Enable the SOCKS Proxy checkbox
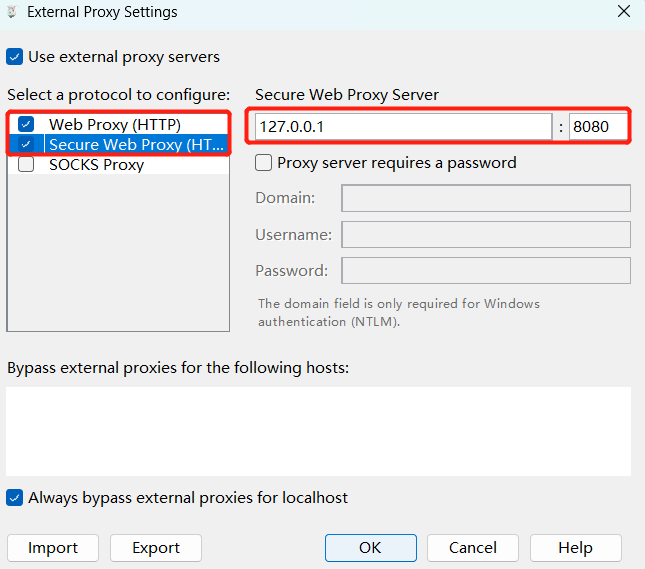This screenshot has width=645, height=569. point(26,165)
